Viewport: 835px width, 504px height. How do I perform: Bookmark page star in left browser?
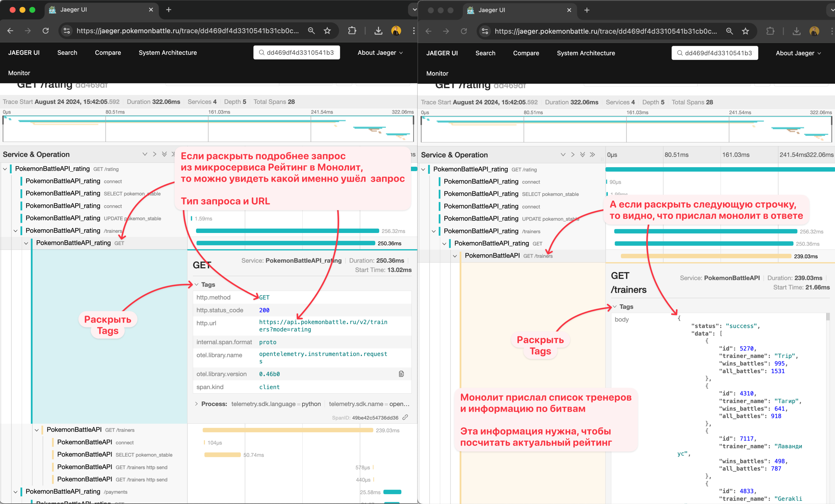click(x=327, y=31)
